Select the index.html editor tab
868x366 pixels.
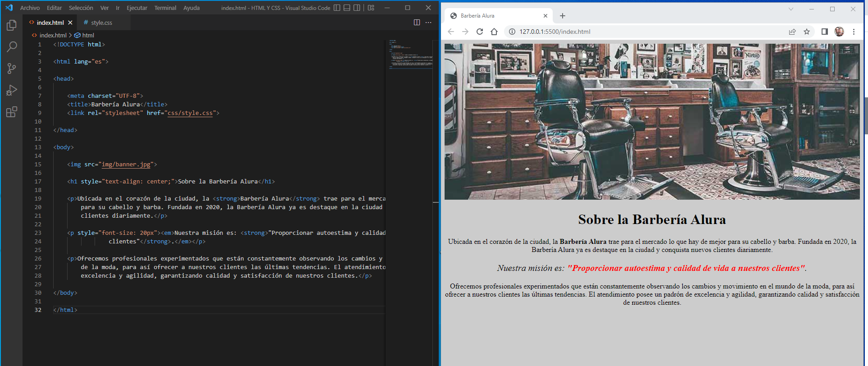click(x=50, y=23)
